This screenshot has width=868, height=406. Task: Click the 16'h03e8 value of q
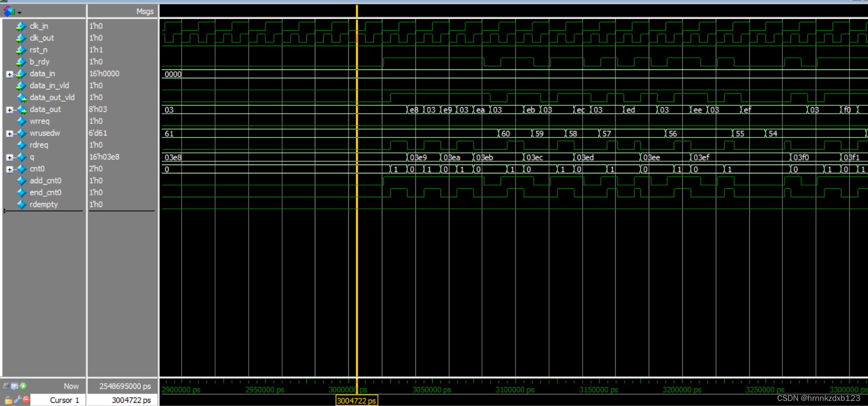104,157
